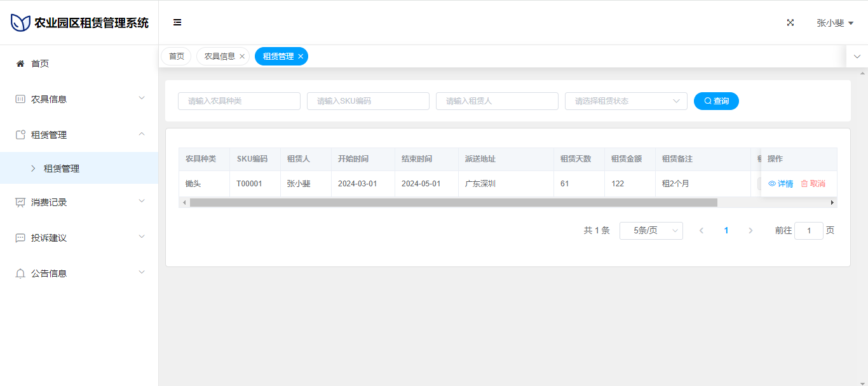Click the fullscreen toggle icon
The image size is (868, 386).
(x=790, y=22)
